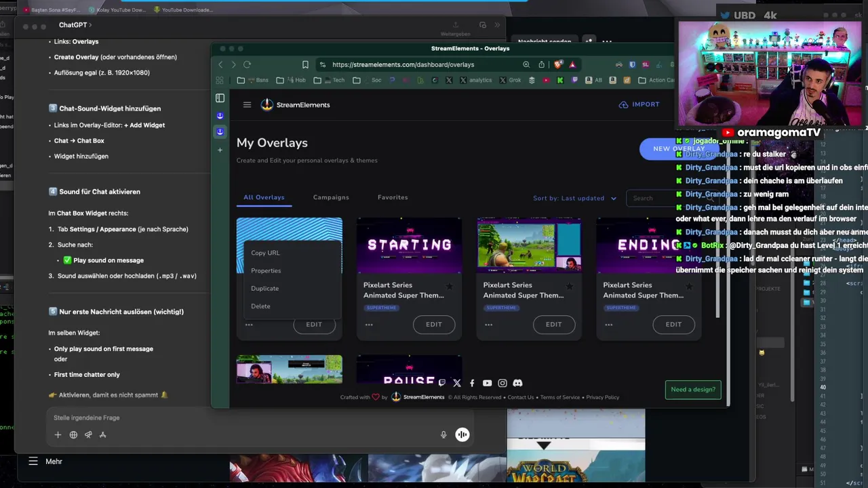Enable web search globe in ChatGPT
Screen dimensions: 868x488
coord(73,434)
